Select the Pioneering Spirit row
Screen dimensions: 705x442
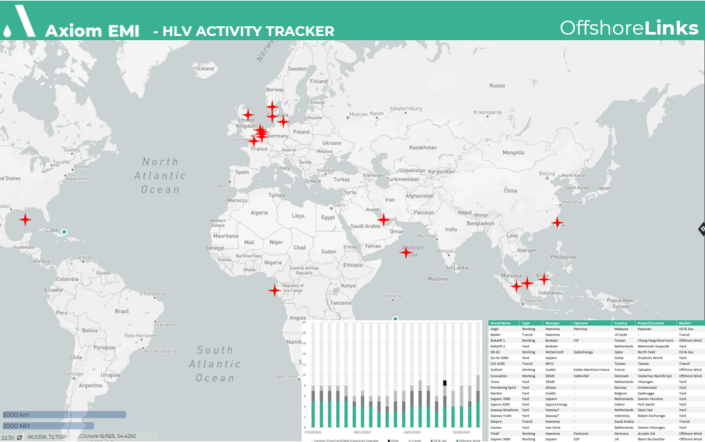597,387
